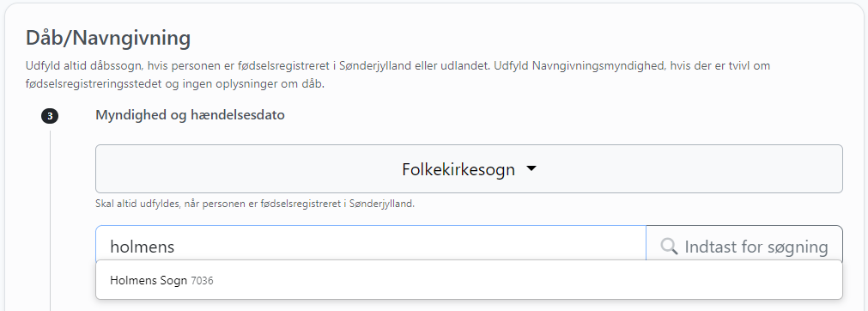
Task: Choose the Holmens Sogn 7036 suggestion
Action: tap(469, 280)
